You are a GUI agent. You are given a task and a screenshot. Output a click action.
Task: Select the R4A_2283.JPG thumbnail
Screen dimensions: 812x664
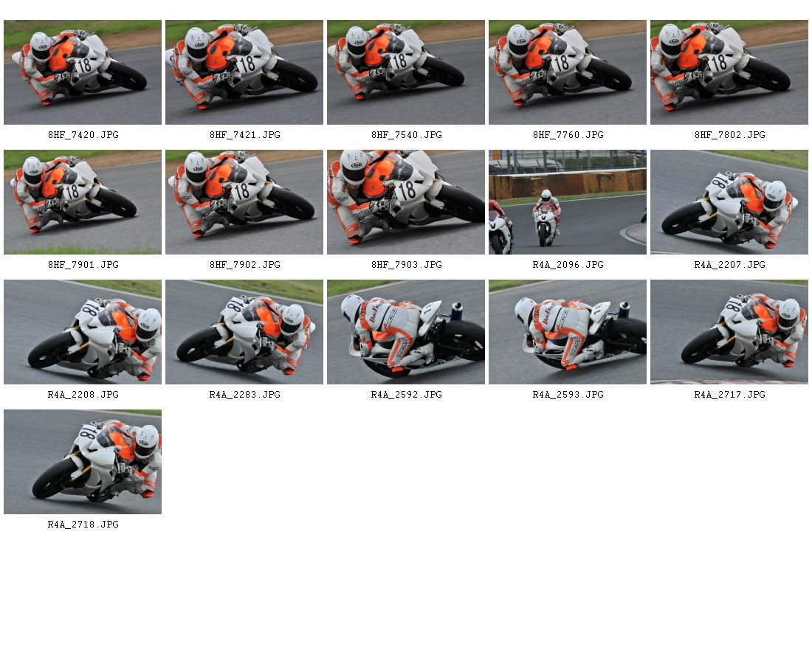point(244,332)
